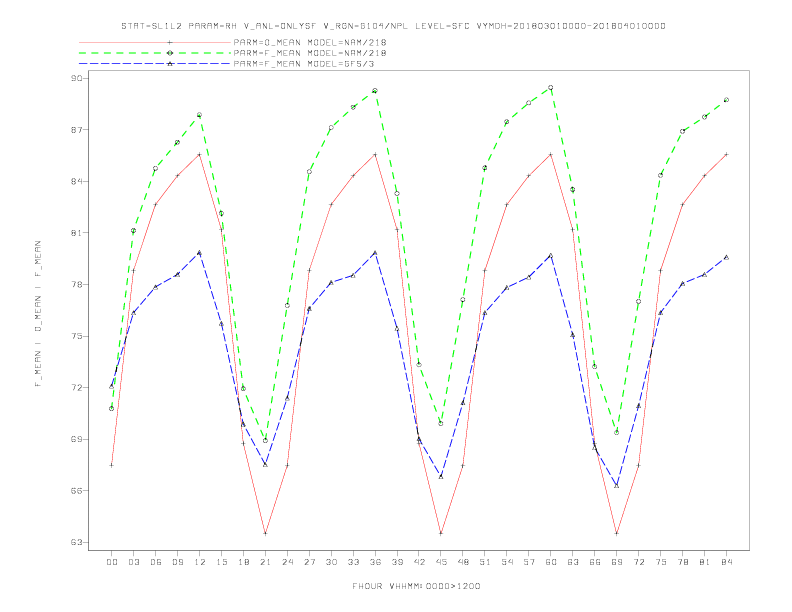Image resolution: width=792 pixels, height=612 pixels.
Task: Select legend entry PARM=F_MEAN MODEL=NAM/218
Action: [310, 53]
